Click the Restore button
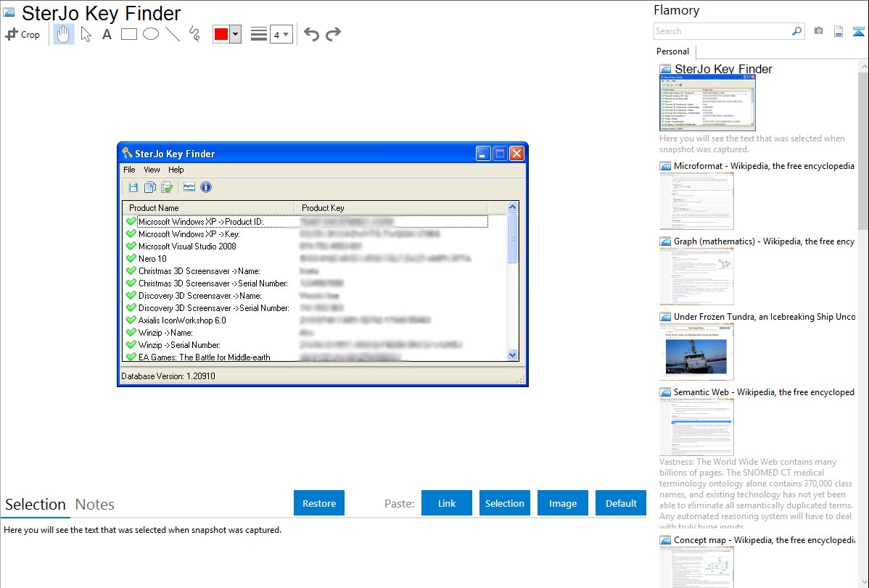Image resolution: width=869 pixels, height=588 pixels. (319, 503)
